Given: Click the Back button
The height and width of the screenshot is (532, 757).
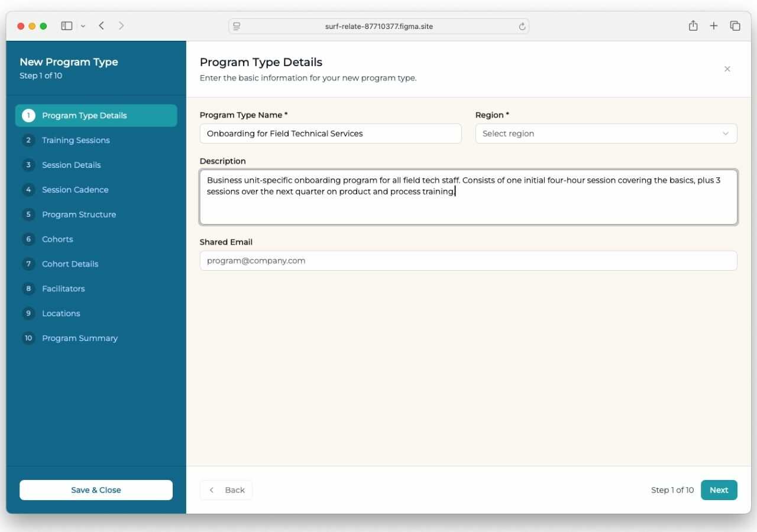Looking at the screenshot, I should point(227,490).
